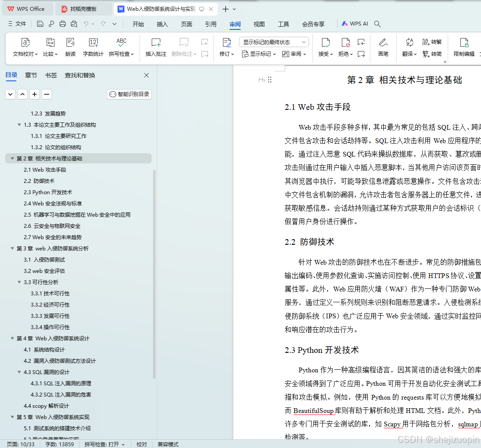Open the Compare (比较) tool
Viewport: 481px width, 448px height.
coord(50,47)
